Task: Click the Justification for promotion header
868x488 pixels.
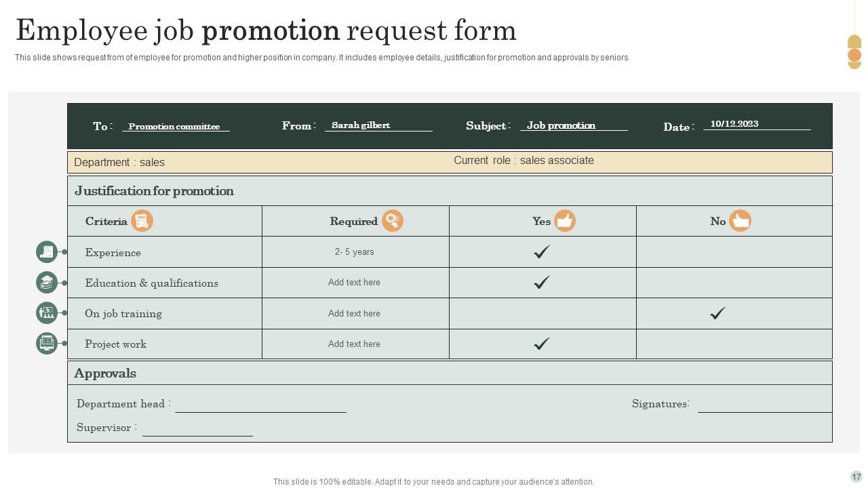Action: click(x=155, y=191)
